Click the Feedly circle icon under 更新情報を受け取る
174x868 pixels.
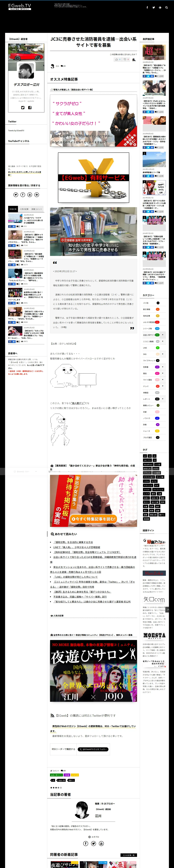point(37,194)
